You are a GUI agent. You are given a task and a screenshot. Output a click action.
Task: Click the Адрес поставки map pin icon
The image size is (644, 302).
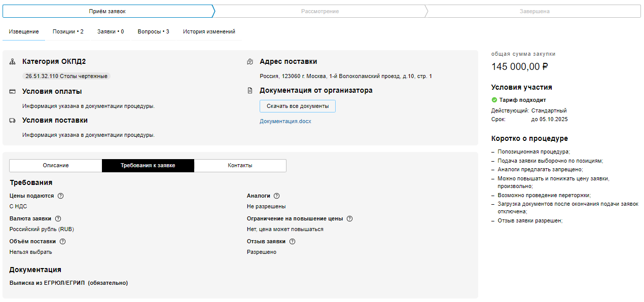(x=250, y=62)
